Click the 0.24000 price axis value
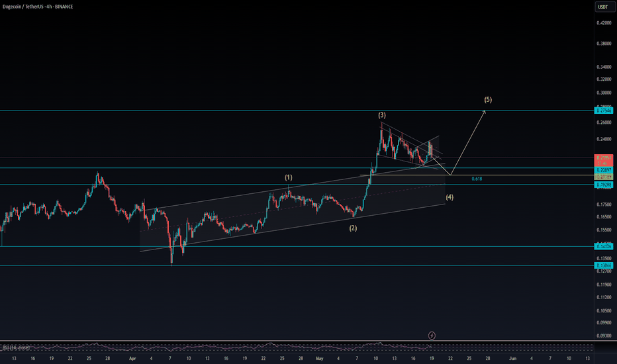This screenshot has height=364, width=617. click(x=604, y=139)
